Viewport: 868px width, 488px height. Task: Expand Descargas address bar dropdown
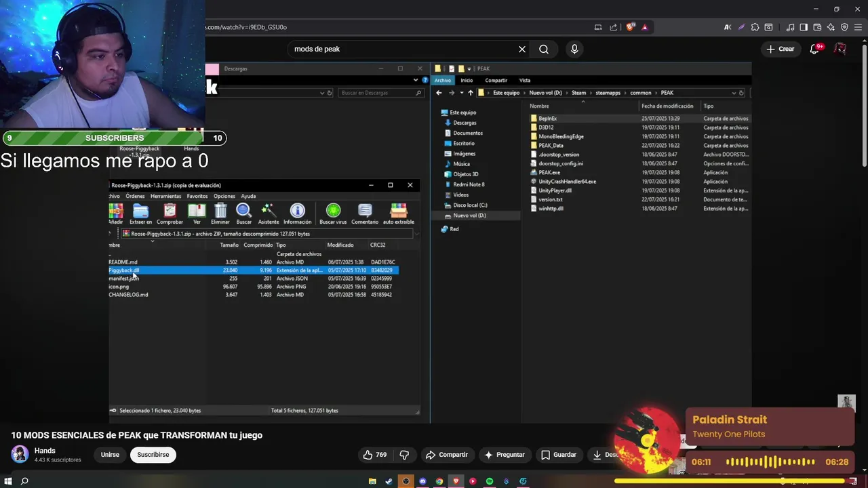click(x=321, y=93)
